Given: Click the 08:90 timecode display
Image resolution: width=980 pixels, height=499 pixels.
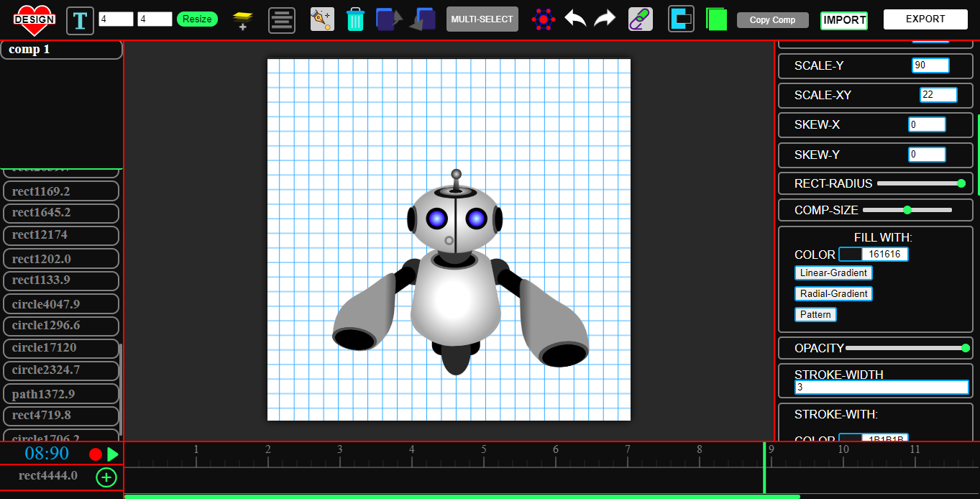Looking at the screenshot, I should (47, 454).
